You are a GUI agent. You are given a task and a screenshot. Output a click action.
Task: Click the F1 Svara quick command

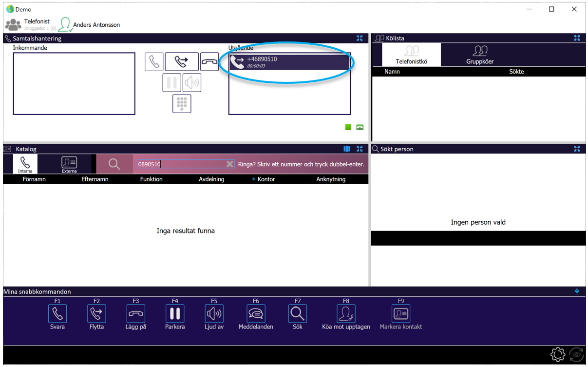(x=57, y=314)
